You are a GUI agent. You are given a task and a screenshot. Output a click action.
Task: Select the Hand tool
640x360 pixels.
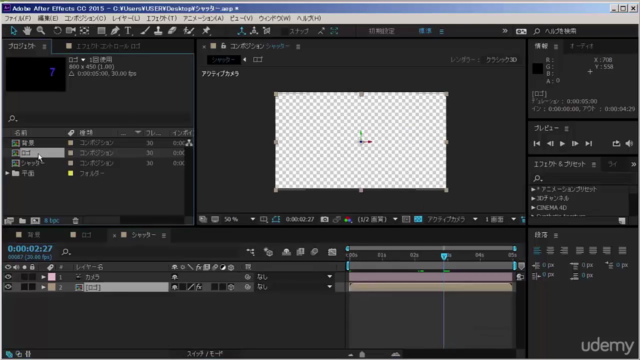(27, 31)
